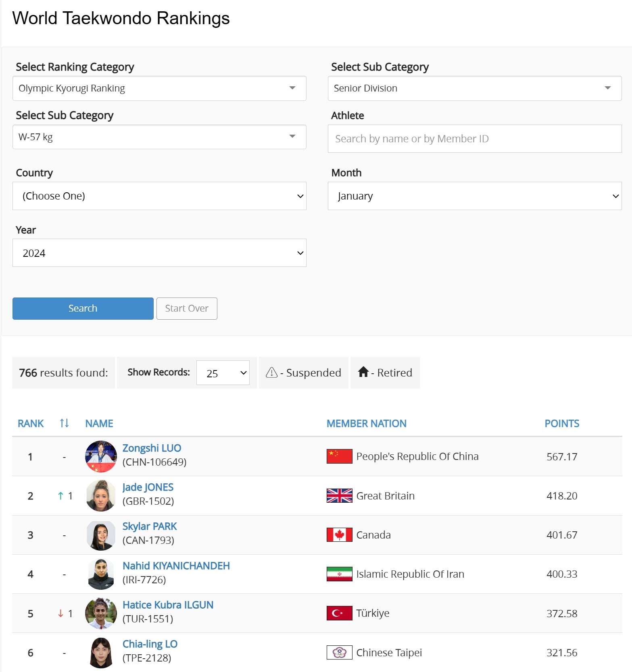Image resolution: width=632 pixels, height=672 pixels.
Task: Click the Retired house icon
Action: [363, 372]
